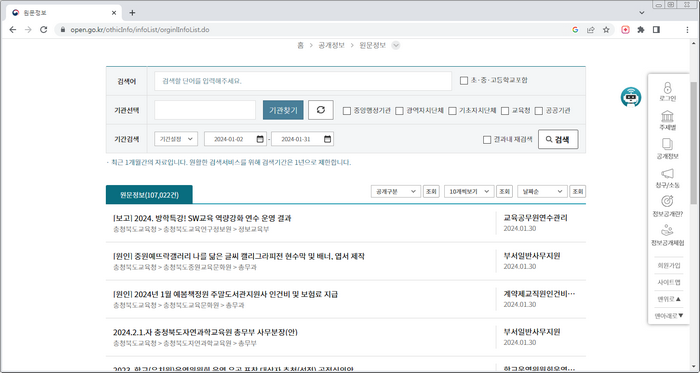Screen dimensions: 700x373
Task: Close the 원문정보 browser tab
Action: point(114,13)
